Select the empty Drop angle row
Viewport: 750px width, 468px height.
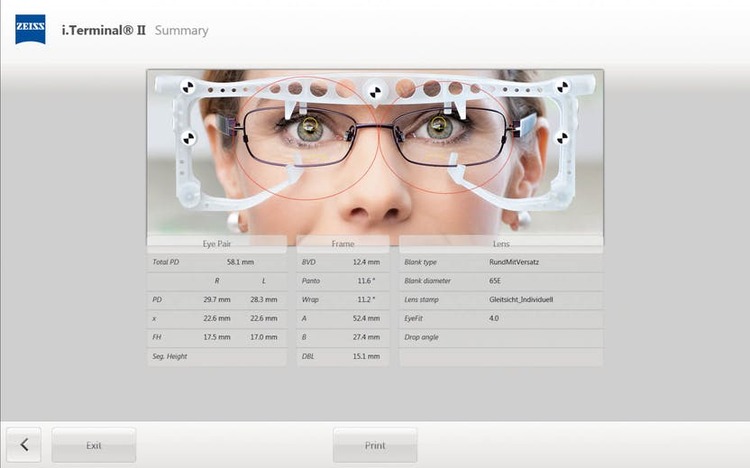pos(501,338)
